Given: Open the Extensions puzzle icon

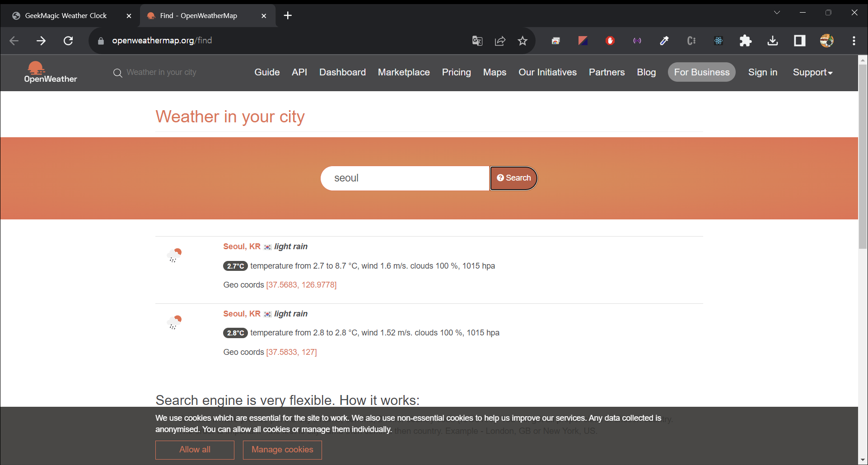Looking at the screenshot, I should point(746,41).
